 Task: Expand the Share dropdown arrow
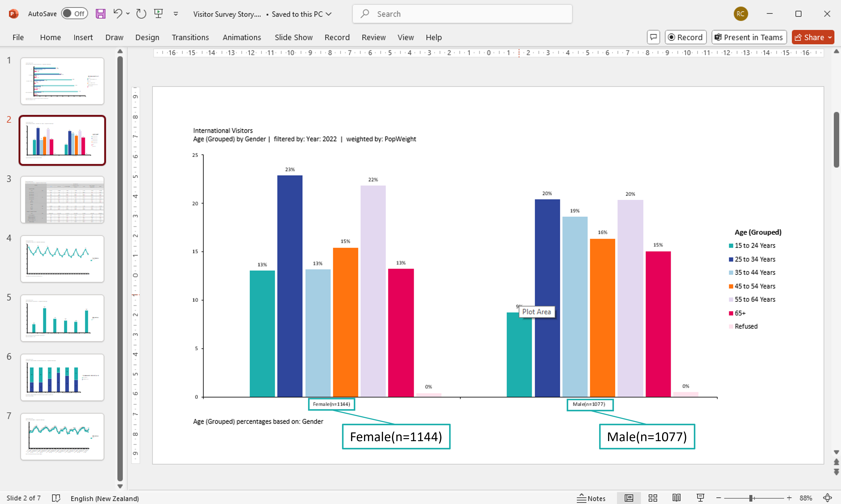[830, 37]
